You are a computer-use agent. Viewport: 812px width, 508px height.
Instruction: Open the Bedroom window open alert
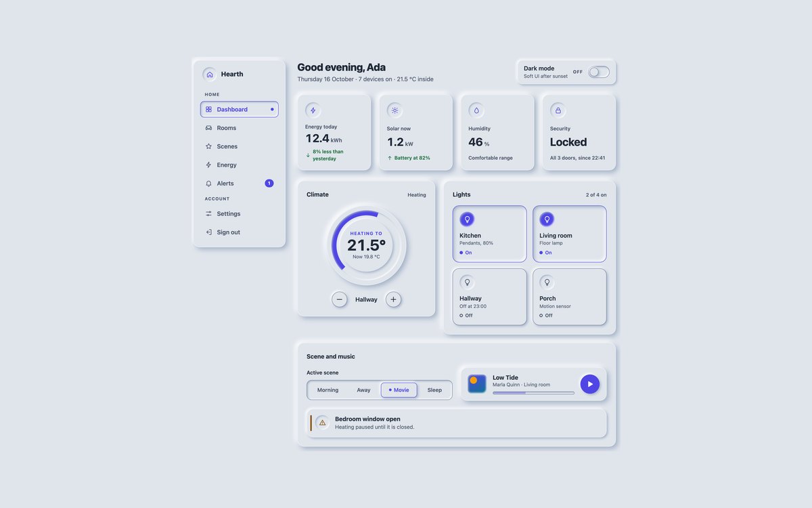[457, 423]
